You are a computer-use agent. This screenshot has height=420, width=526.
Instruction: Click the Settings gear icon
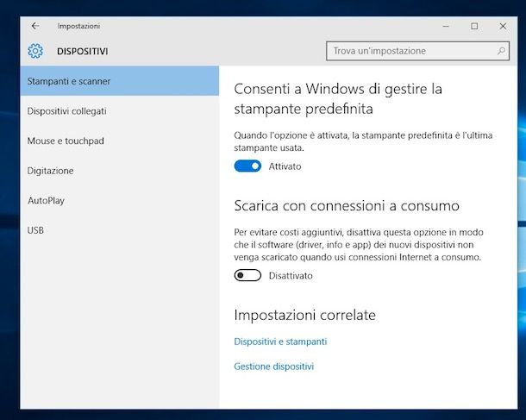pos(35,51)
